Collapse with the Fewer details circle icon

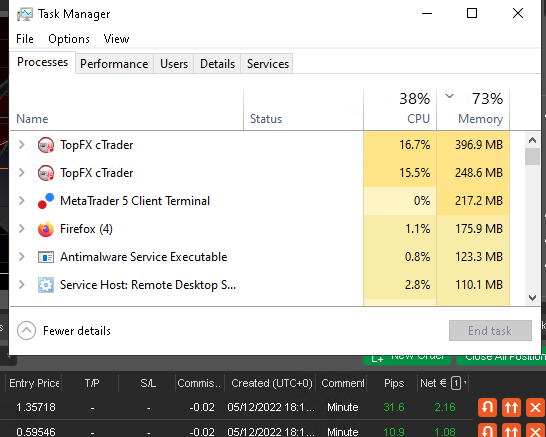pos(26,330)
